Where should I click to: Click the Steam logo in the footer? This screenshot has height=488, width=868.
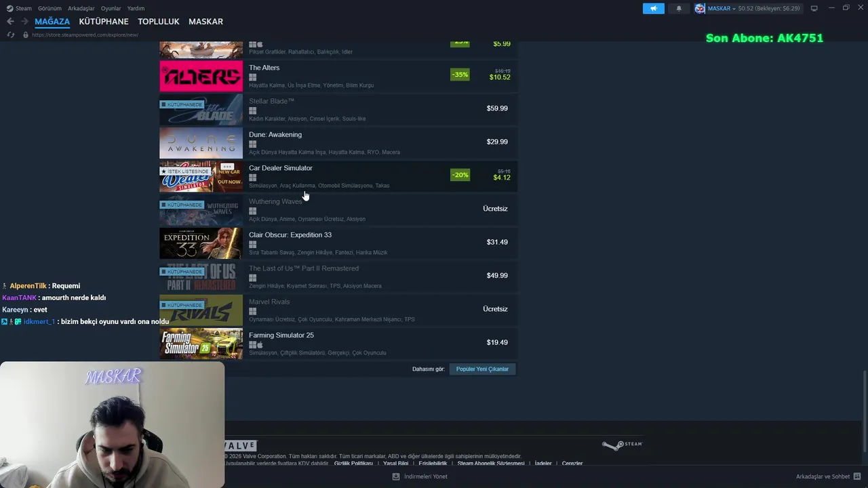622,445
